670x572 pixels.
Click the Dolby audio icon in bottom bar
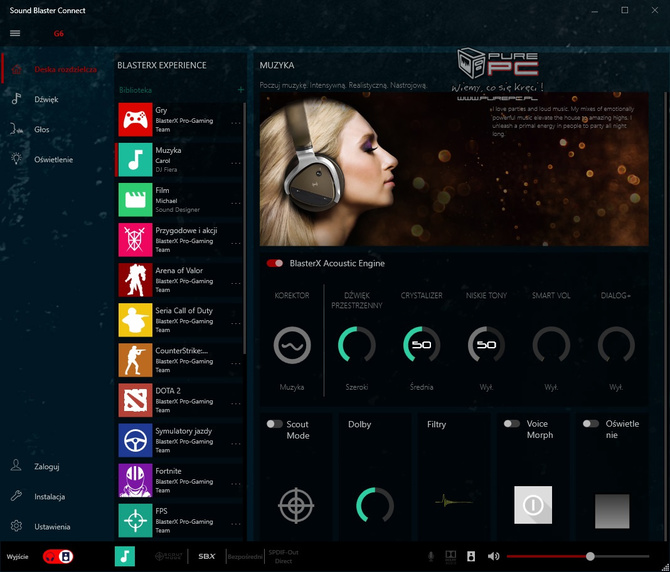point(450,556)
